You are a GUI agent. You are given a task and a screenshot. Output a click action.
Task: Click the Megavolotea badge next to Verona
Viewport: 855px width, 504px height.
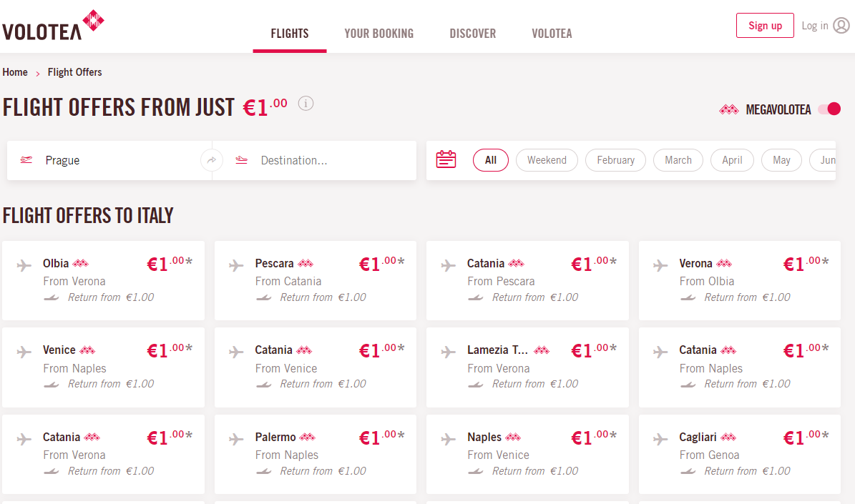[724, 264]
